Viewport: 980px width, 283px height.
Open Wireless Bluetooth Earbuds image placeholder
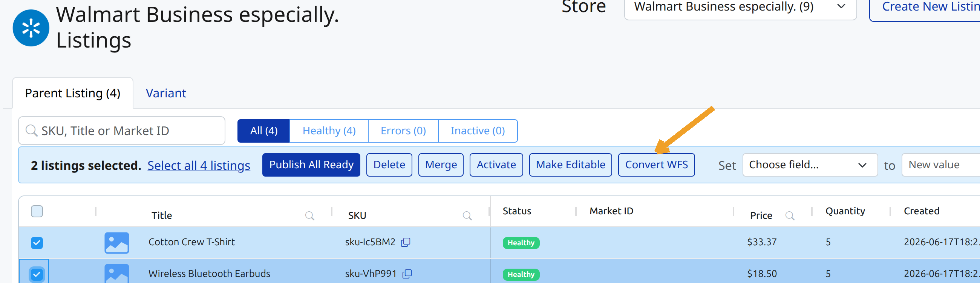117,273
